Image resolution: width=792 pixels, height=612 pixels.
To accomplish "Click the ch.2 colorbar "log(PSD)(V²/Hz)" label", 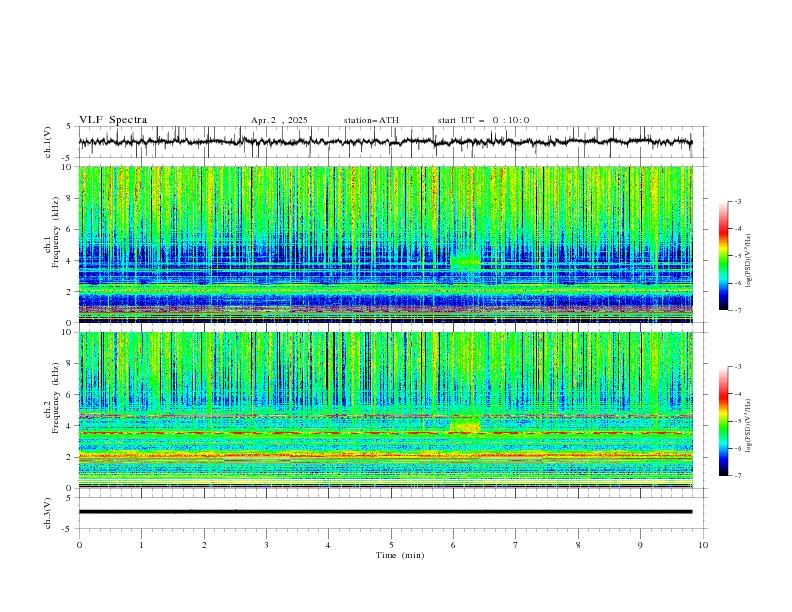I will [748, 425].
